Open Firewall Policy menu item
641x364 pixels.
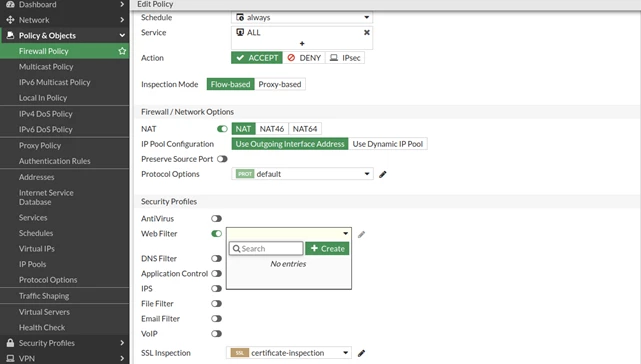click(x=65, y=51)
